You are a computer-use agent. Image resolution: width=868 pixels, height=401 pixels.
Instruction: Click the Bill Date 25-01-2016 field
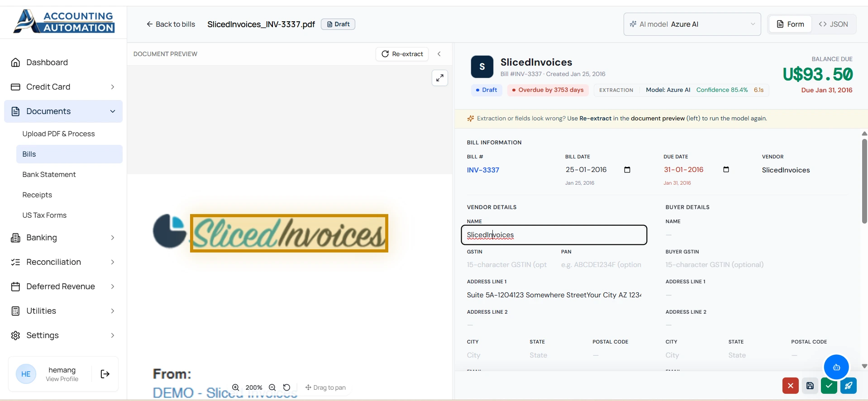(598, 170)
